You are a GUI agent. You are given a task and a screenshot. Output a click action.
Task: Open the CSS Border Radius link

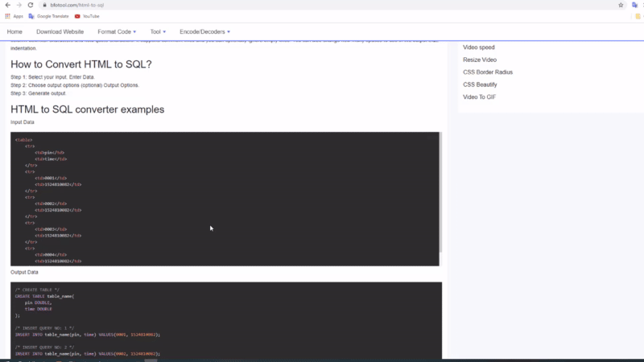(488, 72)
